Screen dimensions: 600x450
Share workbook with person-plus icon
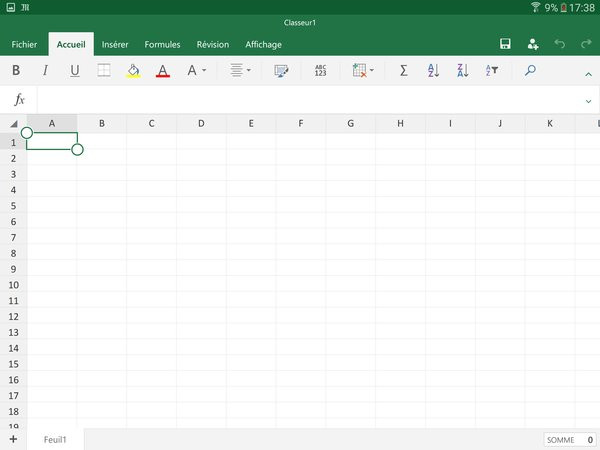point(533,44)
